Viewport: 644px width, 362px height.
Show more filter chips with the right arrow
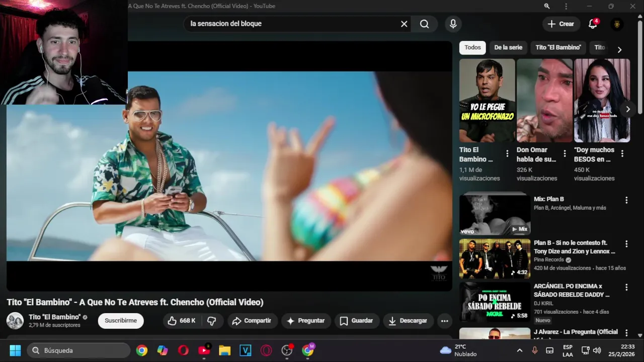coord(619,49)
